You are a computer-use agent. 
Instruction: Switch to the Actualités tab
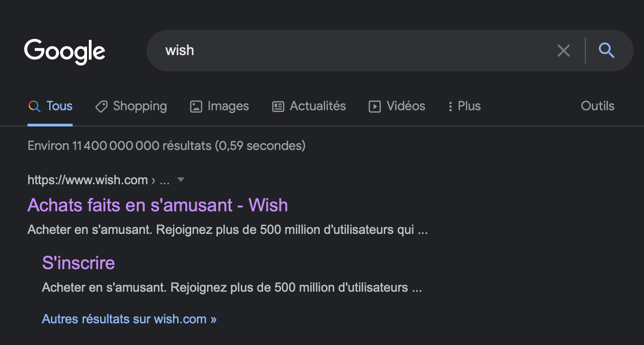(x=317, y=106)
